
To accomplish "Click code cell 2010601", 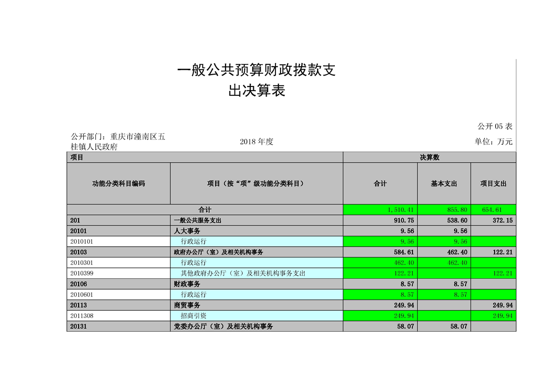I will tap(119, 295).
